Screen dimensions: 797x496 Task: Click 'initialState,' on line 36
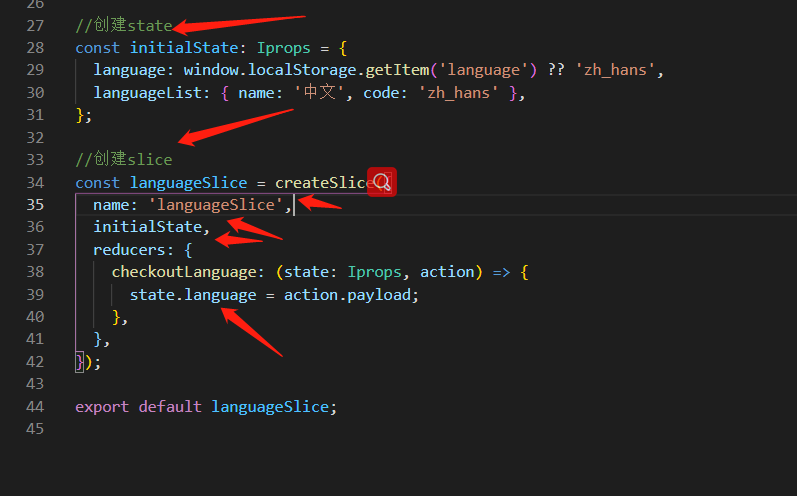point(151,227)
